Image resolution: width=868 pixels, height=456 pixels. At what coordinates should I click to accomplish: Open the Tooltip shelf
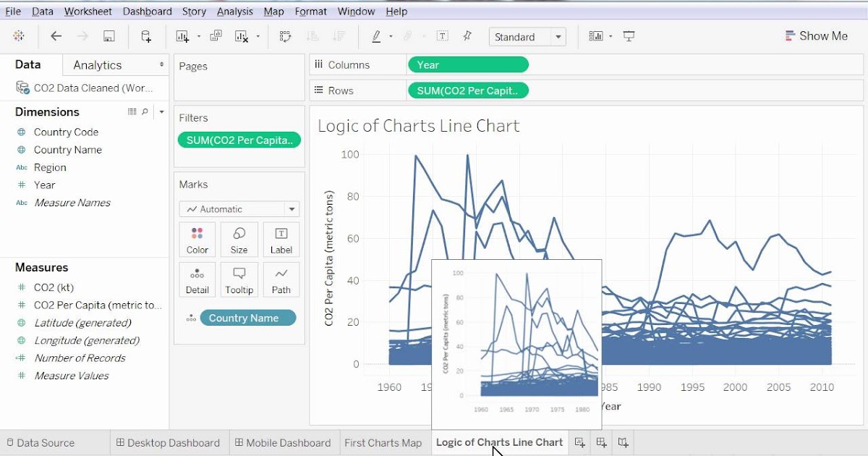pyautogui.click(x=239, y=279)
